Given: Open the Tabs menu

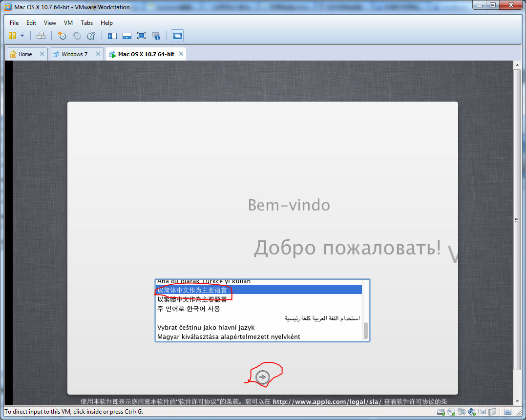Looking at the screenshot, I should [86, 23].
